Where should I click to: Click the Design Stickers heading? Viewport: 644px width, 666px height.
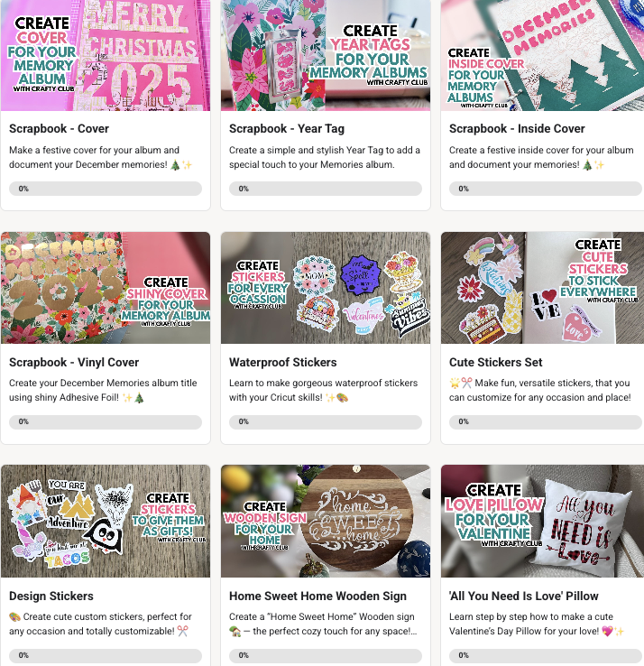pos(51,596)
